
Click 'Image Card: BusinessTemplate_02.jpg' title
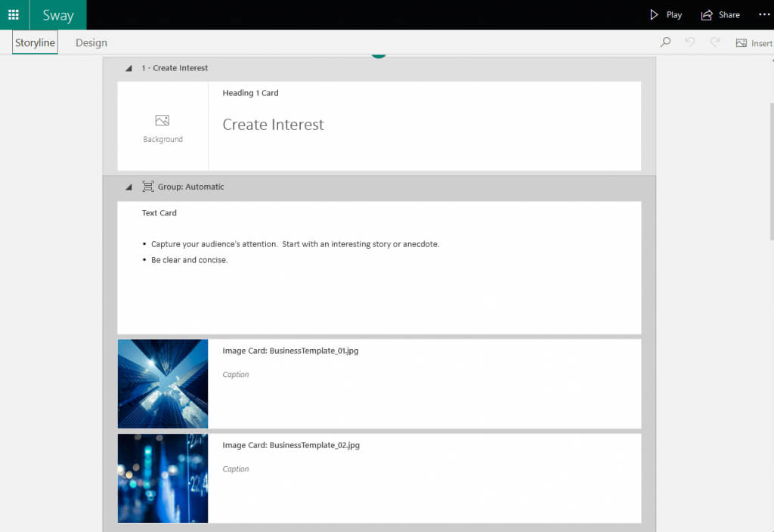291,444
